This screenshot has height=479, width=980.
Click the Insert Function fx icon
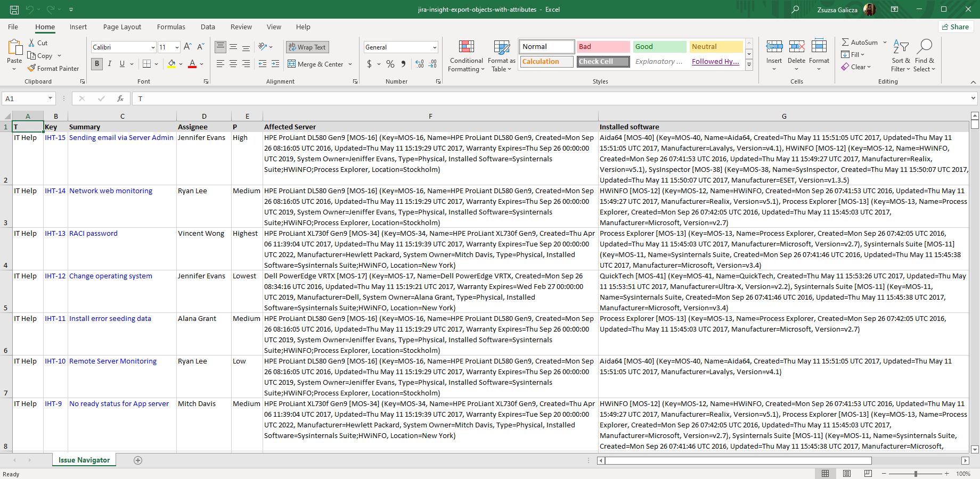pyautogui.click(x=120, y=98)
